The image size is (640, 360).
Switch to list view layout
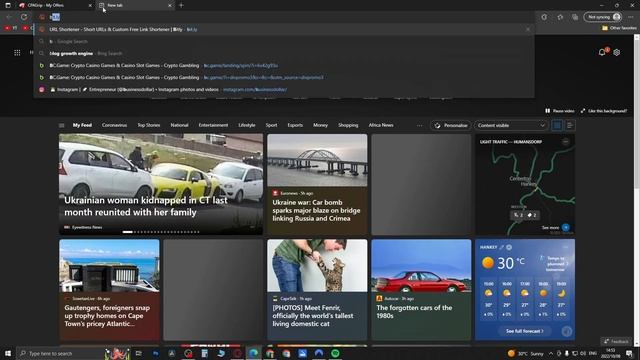570,125
